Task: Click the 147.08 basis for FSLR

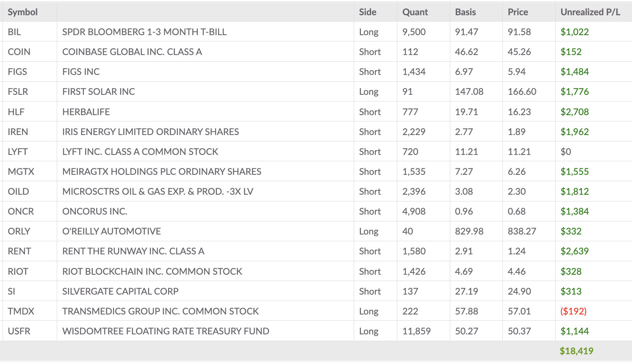Action: click(469, 91)
